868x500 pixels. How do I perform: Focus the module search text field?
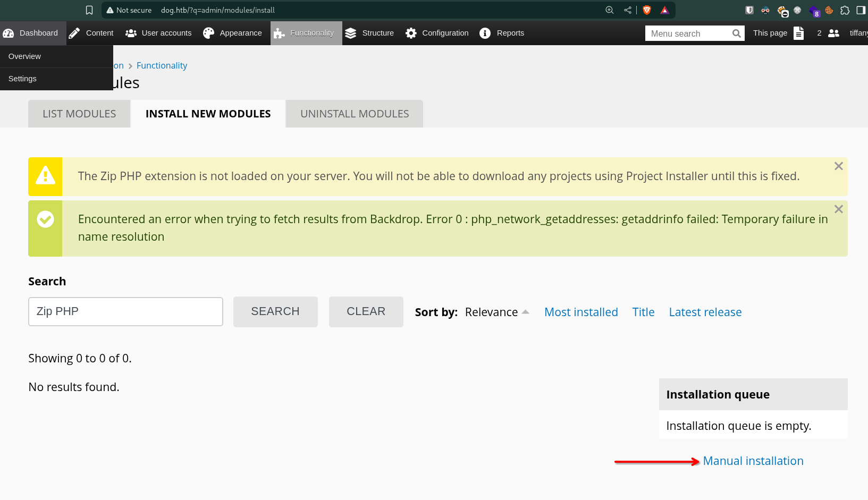tap(125, 311)
